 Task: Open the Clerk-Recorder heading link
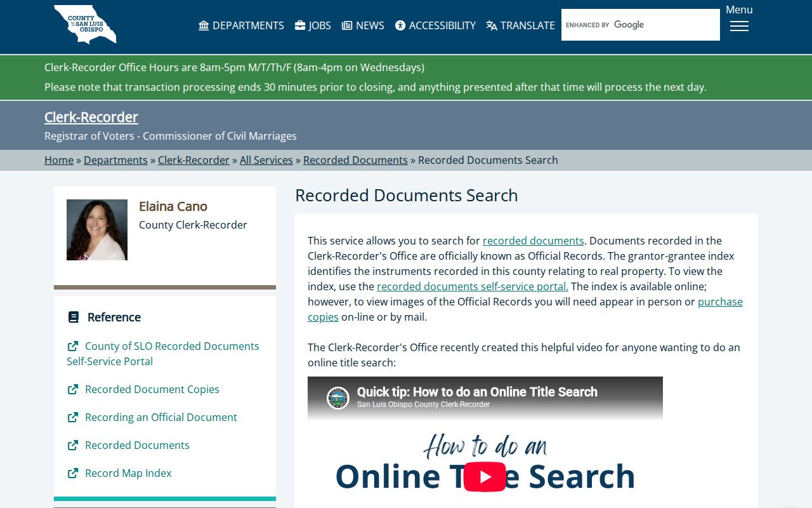click(91, 117)
